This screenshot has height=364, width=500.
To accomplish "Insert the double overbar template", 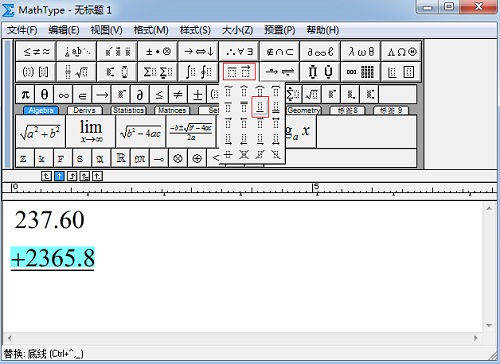I will point(244,107).
